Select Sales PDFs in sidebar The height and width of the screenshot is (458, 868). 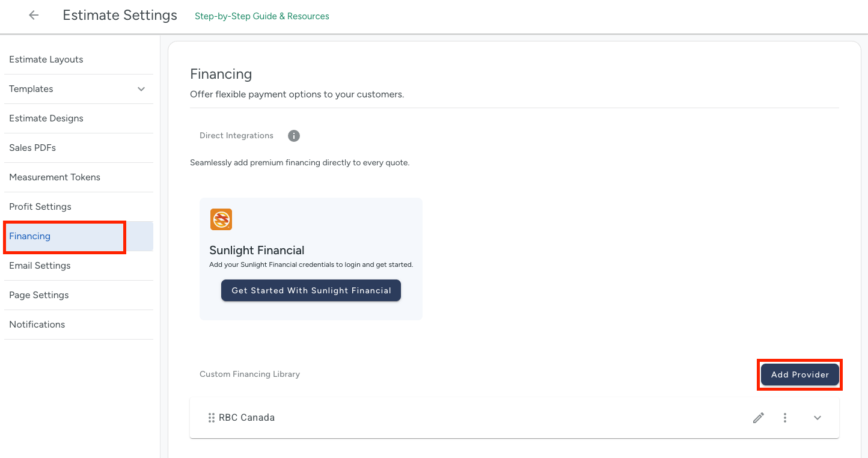click(x=32, y=148)
